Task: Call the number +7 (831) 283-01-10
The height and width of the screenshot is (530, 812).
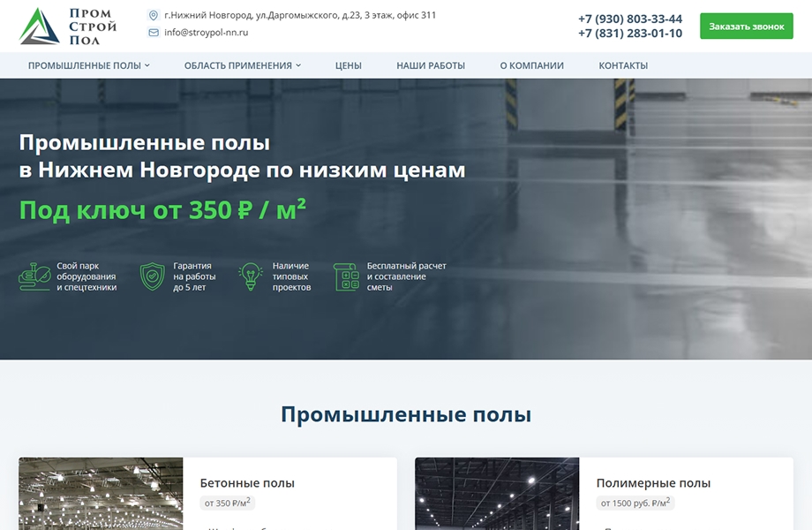Action: point(630,34)
